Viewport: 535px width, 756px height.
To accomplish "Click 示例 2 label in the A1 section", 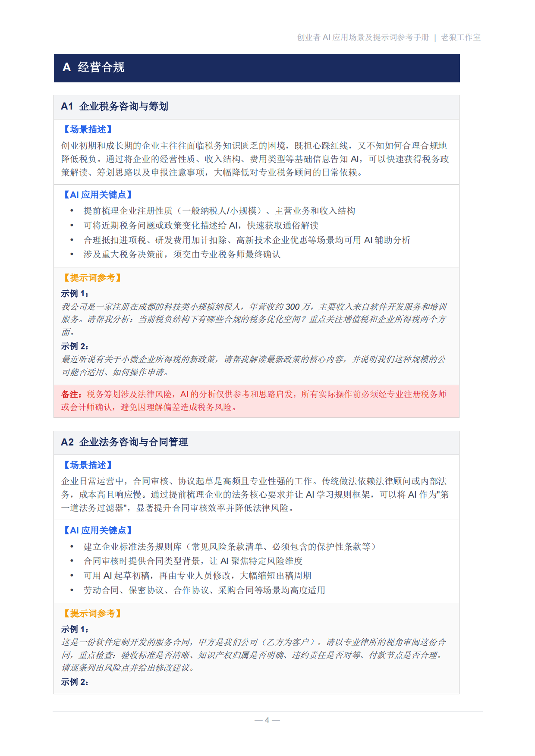I will pyautogui.click(x=75, y=346).
